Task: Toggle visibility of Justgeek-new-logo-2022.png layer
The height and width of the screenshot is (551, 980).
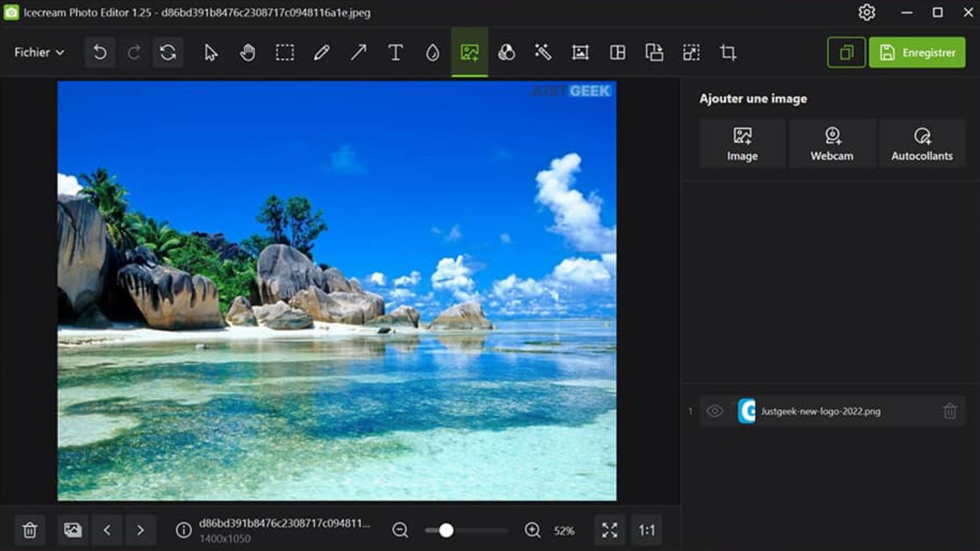Action: pyautogui.click(x=715, y=412)
